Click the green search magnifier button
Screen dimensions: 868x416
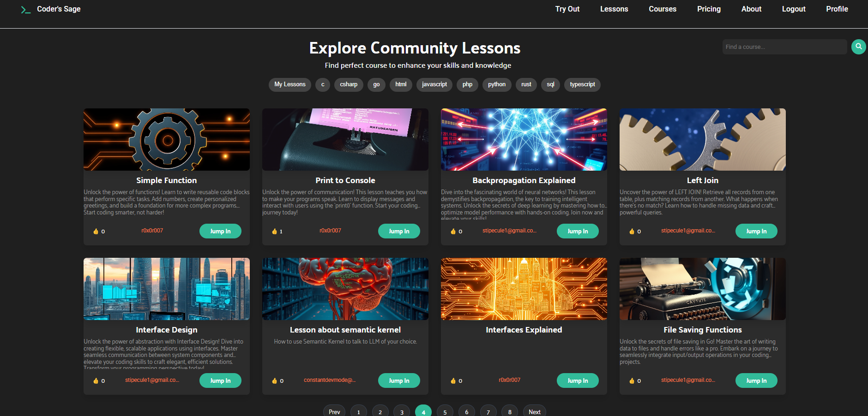[x=858, y=47]
